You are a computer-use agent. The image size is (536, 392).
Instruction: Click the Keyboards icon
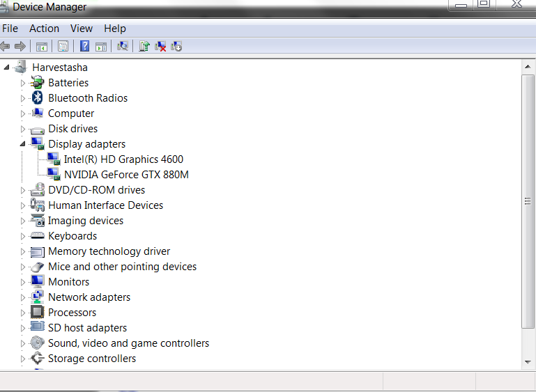(37, 235)
